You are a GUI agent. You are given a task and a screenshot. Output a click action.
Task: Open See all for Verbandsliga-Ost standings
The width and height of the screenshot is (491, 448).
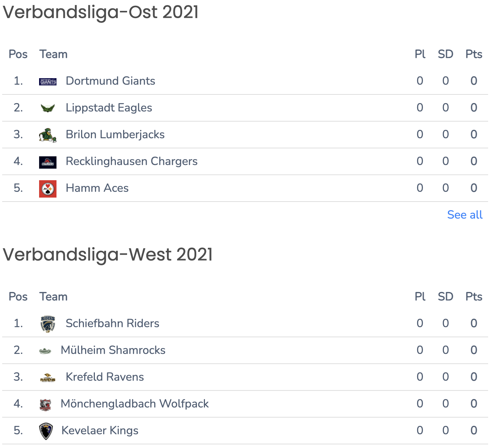pyautogui.click(x=465, y=215)
